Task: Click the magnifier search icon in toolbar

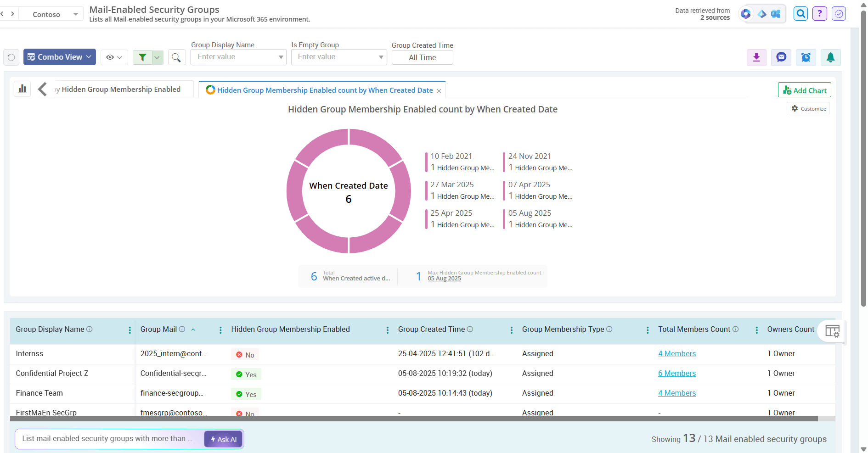Action: click(176, 57)
